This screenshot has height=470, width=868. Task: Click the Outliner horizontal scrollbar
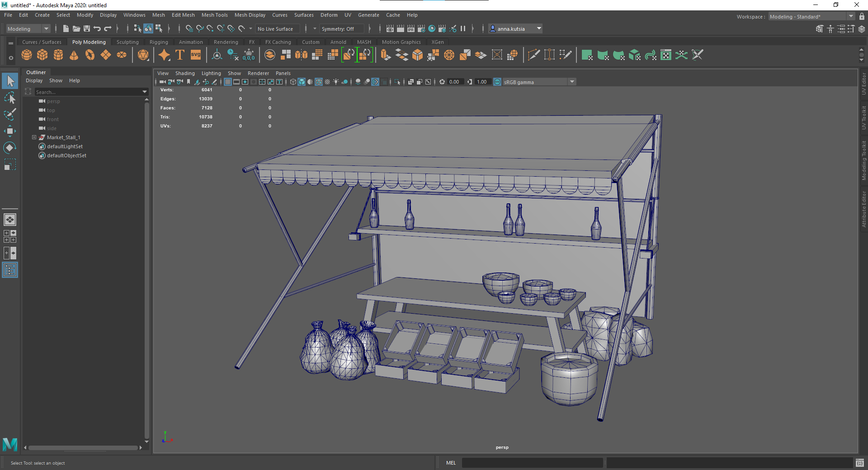pyautogui.click(x=83, y=448)
